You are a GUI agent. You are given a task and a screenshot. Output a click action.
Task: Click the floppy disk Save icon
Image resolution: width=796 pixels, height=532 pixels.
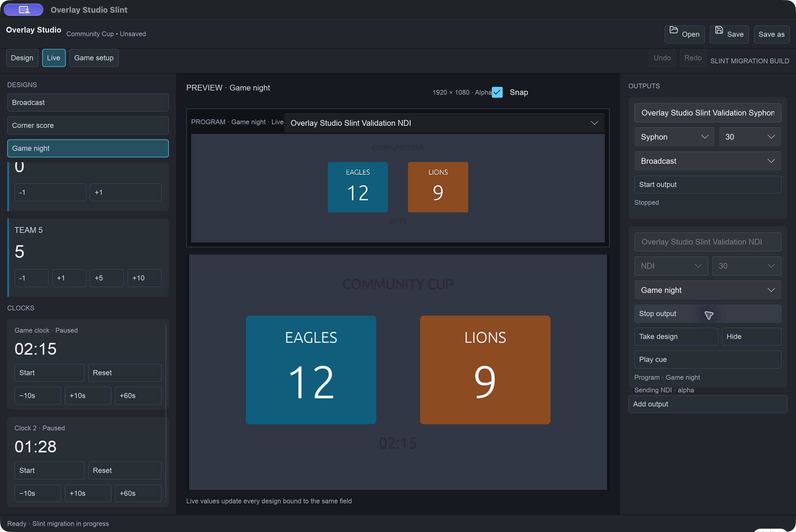point(719,30)
